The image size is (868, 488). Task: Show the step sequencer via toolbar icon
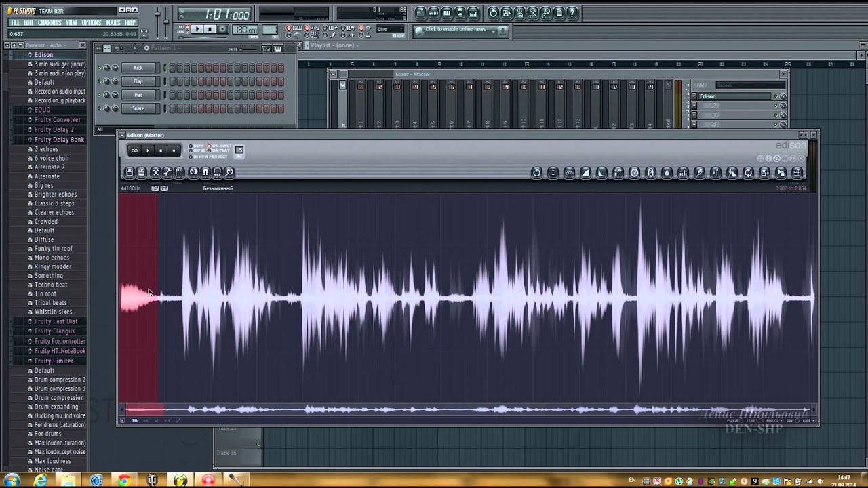click(434, 13)
